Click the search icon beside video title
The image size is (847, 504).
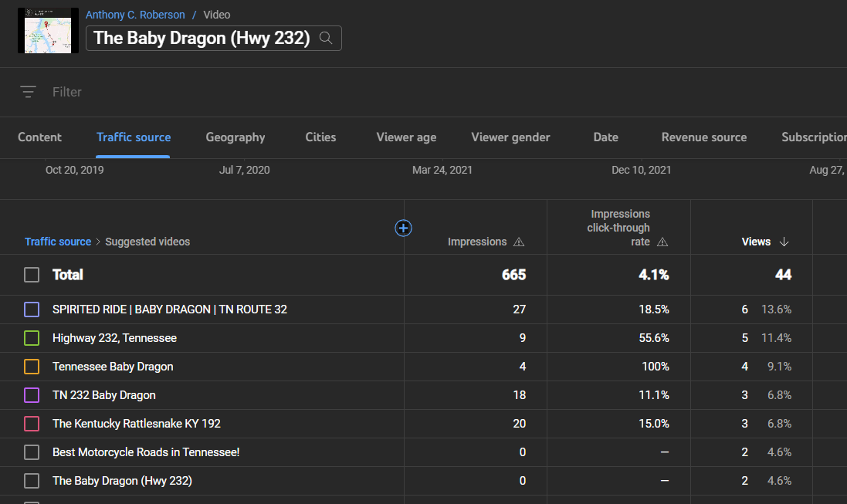(326, 38)
